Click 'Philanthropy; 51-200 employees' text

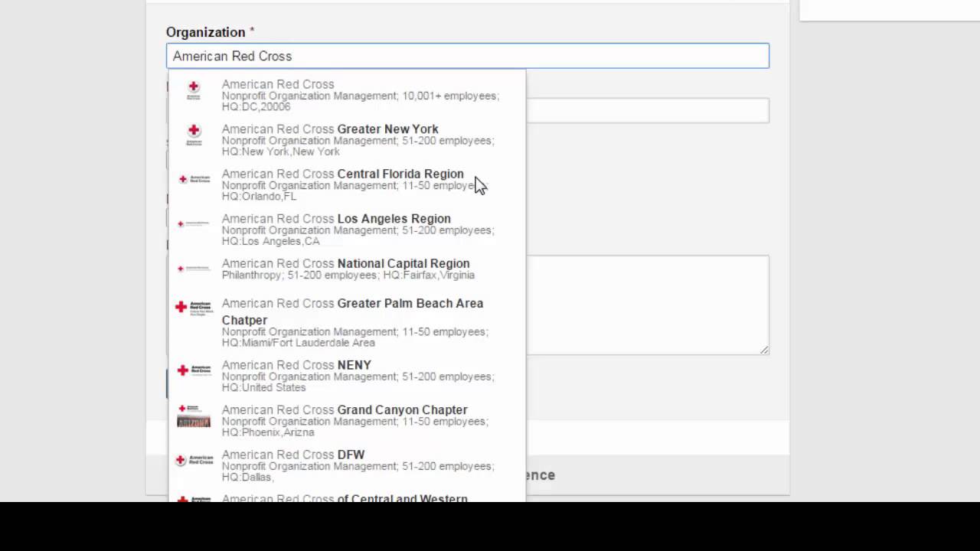[301, 275]
